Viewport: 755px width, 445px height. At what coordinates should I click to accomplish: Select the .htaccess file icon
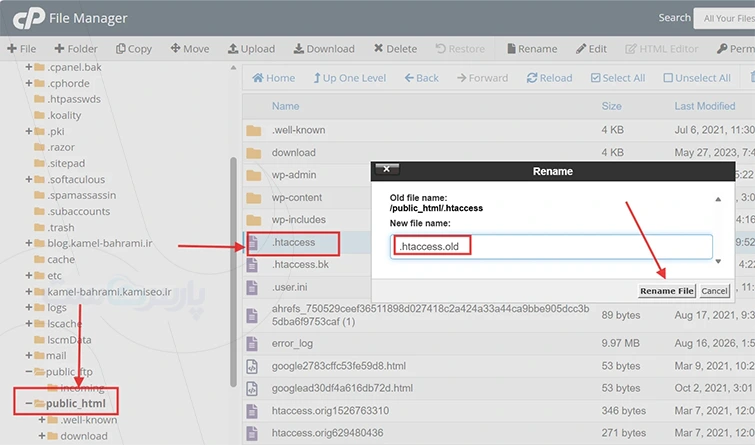[x=253, y=243]
